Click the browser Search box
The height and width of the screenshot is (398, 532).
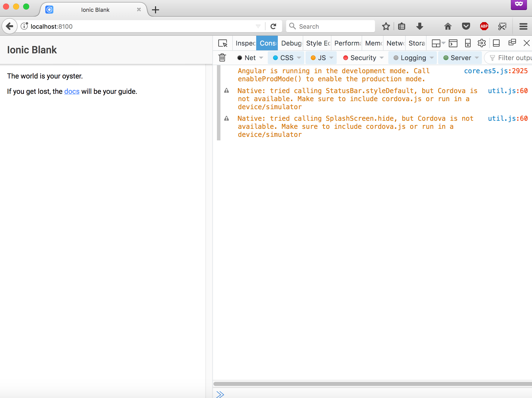click(x=330, y=26)
